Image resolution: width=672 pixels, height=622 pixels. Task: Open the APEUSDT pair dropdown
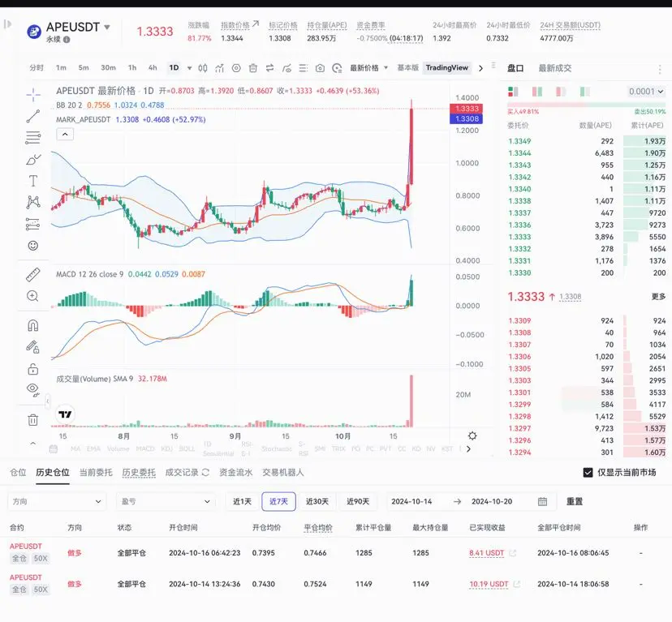(x=107, y=27)
